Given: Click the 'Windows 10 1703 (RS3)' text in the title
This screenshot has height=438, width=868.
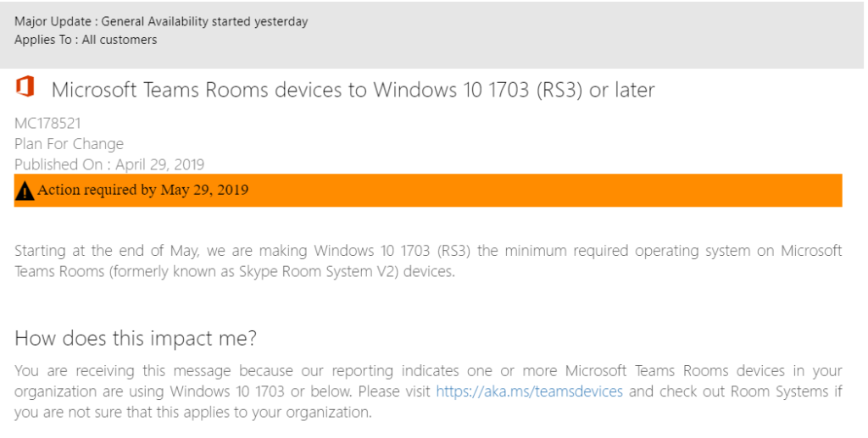Looking at the screenshot, I should click(x=478, y=90).
